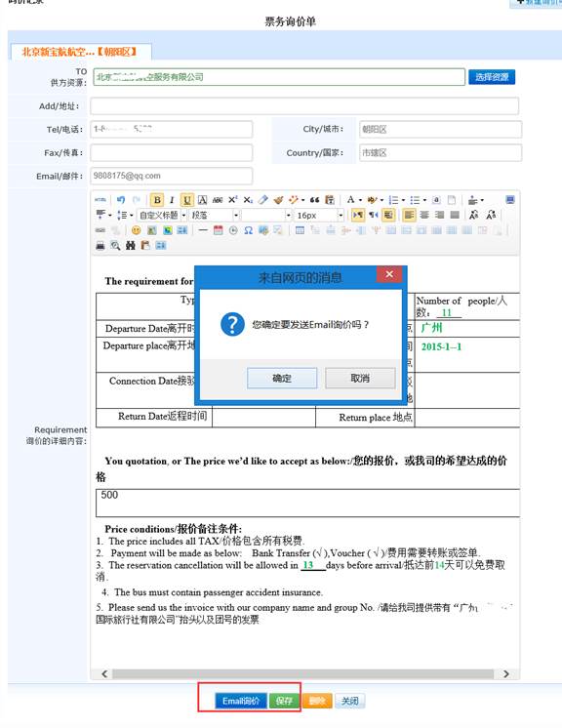
Task: Click the scrollbar left arrow
Action: [x=104, y=673]
